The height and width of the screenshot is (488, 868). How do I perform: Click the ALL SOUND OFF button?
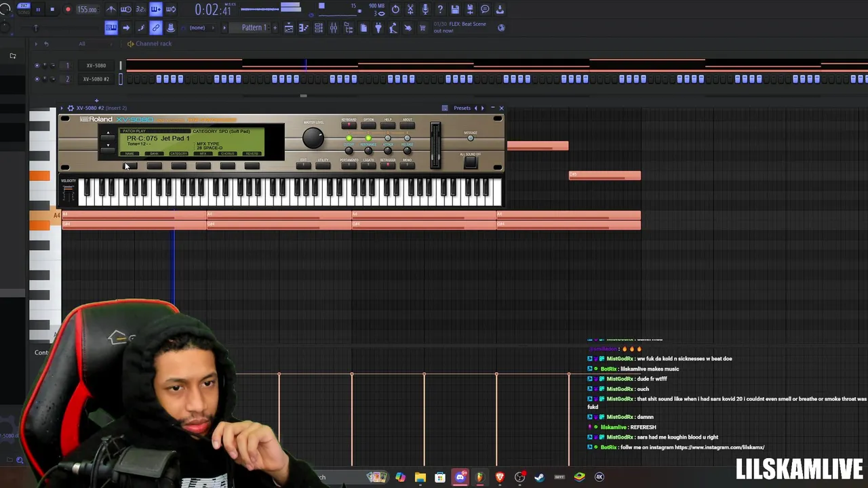(471, 163)
